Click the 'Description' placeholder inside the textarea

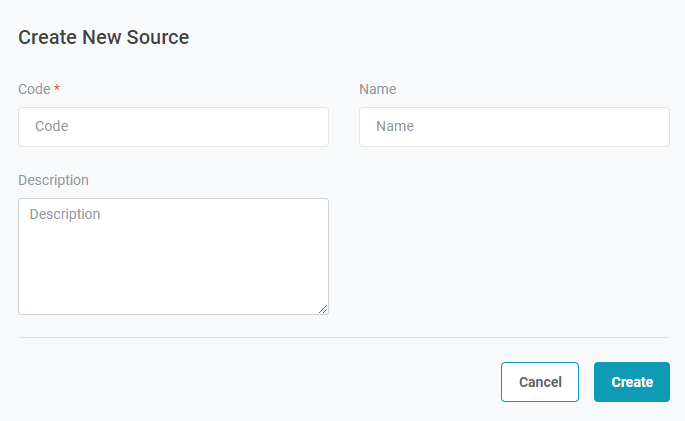(x=65, y=214)
